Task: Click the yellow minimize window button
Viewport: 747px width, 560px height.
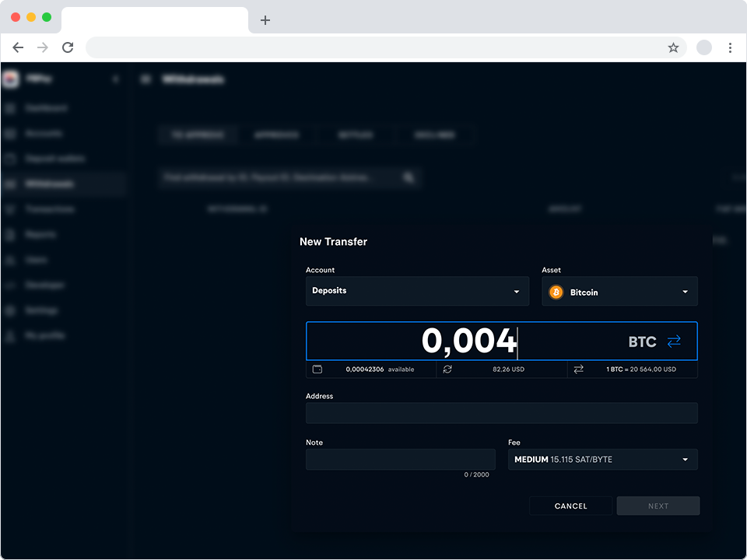Action: click(x=31, y=17)
